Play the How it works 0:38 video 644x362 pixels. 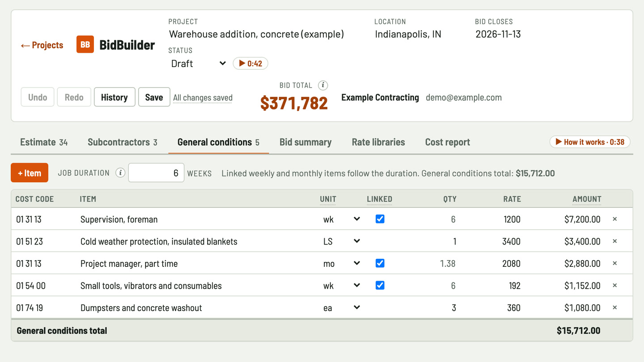[x=590, y=142]
